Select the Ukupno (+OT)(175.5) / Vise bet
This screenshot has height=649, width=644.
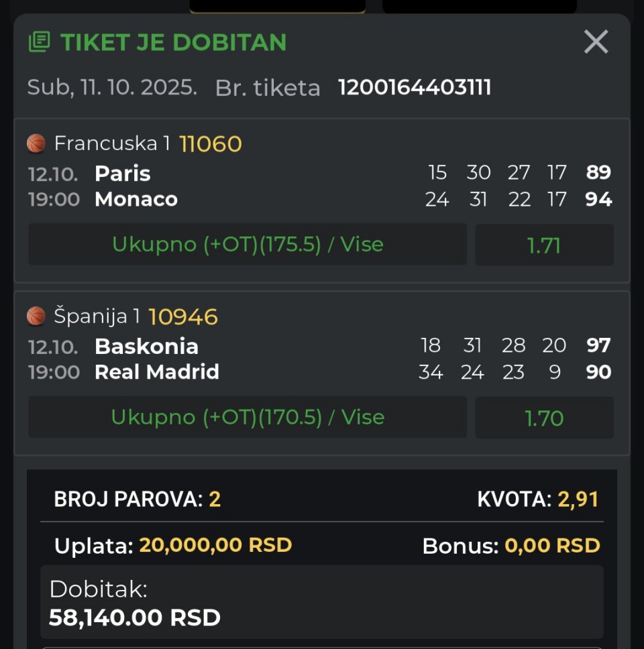coord(248,245)
